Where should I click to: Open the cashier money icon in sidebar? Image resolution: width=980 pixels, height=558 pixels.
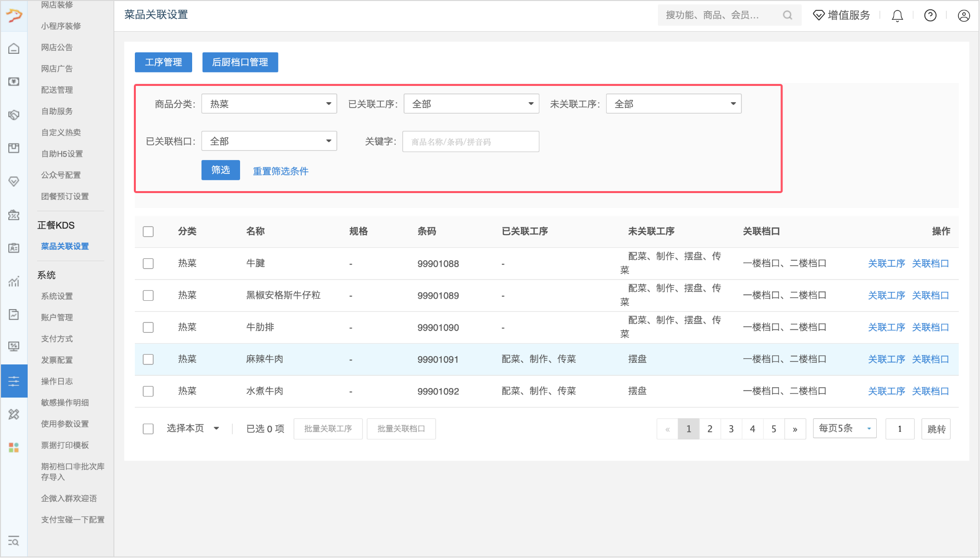[x=14, y=81]
